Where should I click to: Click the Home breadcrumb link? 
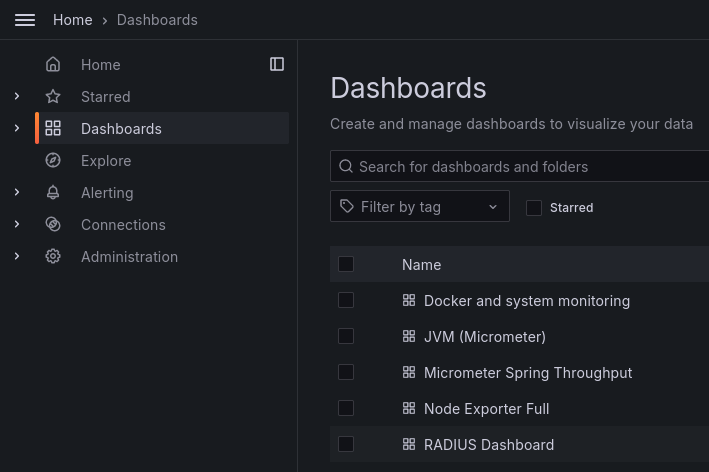click(72, 20)
